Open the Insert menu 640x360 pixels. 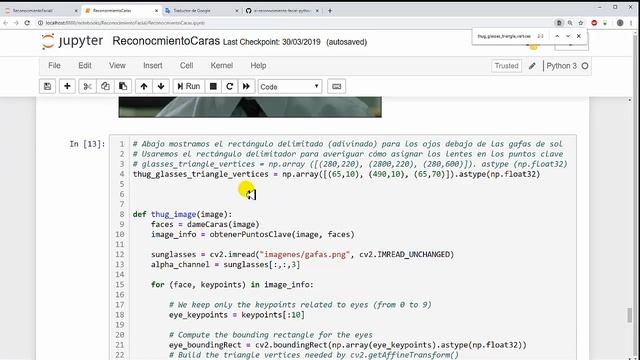point(153,65)
